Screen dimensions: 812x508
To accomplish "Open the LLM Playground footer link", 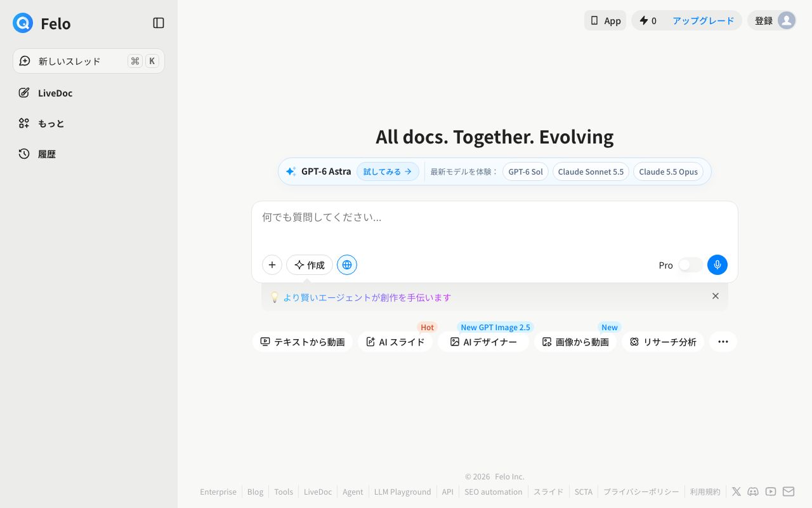I will pyautogui.click(x=402, y=491).
